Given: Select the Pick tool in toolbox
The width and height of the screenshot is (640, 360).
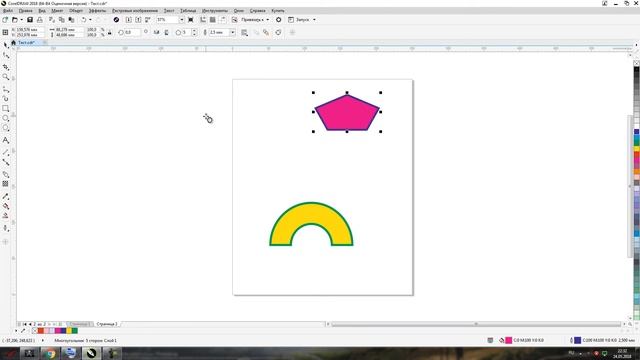Looking at the screenshot, I should pyautogui.click(x=5, y=45).
